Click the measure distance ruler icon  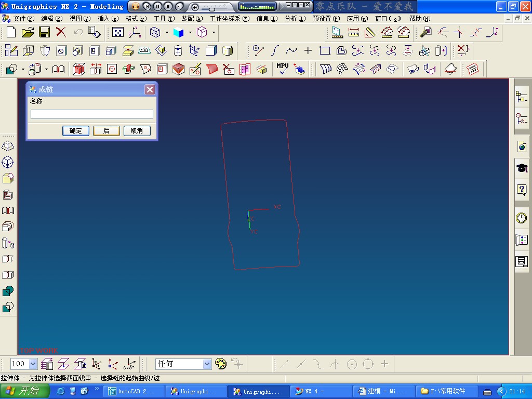(x=353, y=33)
